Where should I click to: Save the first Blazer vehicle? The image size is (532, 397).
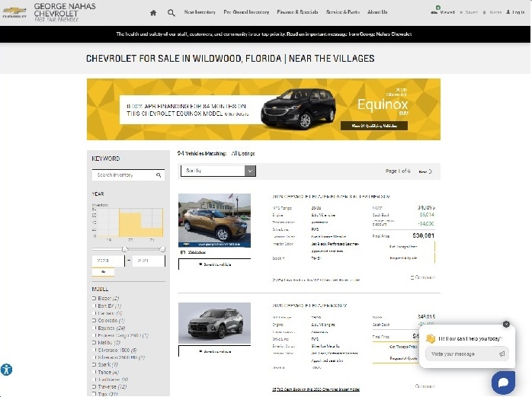coord(214,264)
